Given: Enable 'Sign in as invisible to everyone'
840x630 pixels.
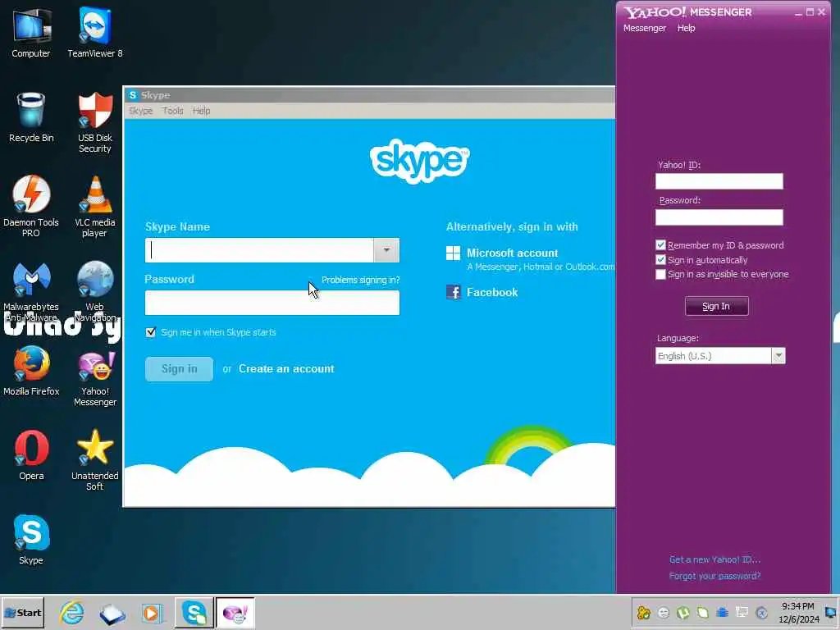Looking at the screenshot, I should tap(660, 274).
